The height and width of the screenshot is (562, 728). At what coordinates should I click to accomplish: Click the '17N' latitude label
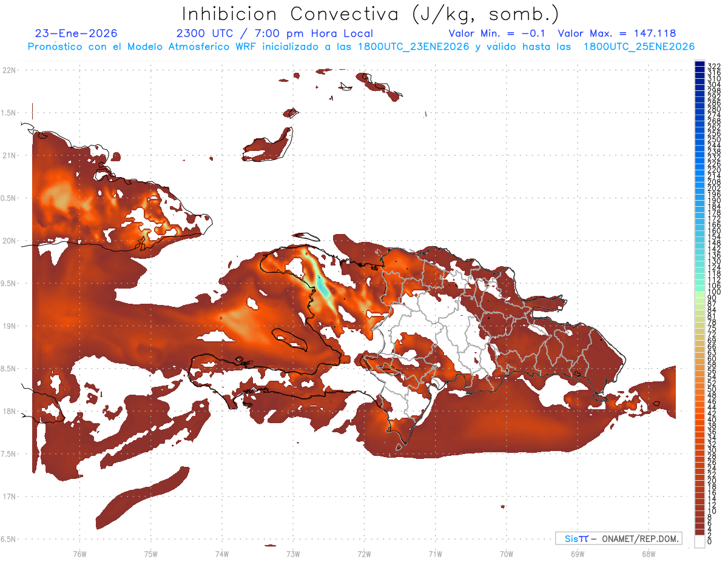(x=9, y=497)
